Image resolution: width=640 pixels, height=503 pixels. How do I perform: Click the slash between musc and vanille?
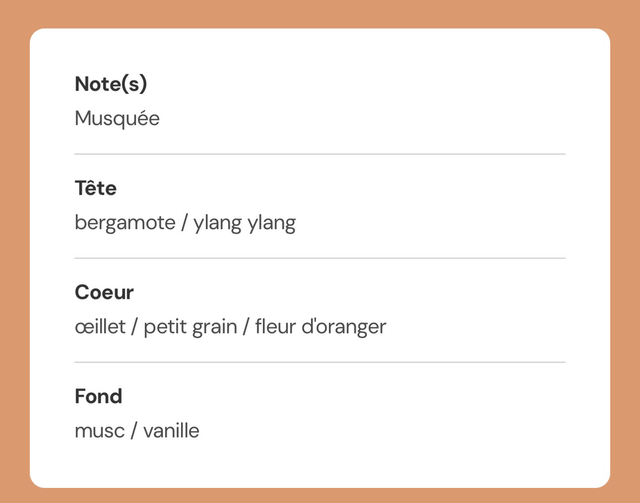pos(132,431)
